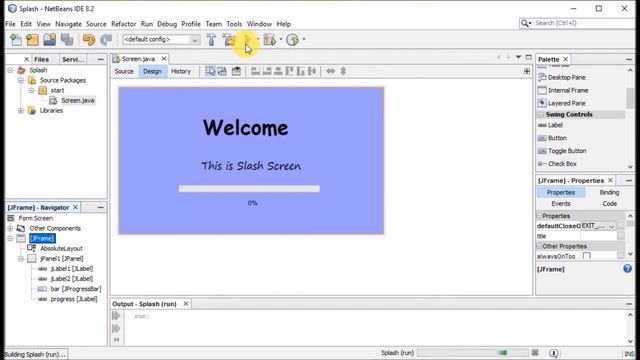Open the Debug Project dropdown arrow
Viewport: 640px width, 360px height.
click(x=281, y=40)
